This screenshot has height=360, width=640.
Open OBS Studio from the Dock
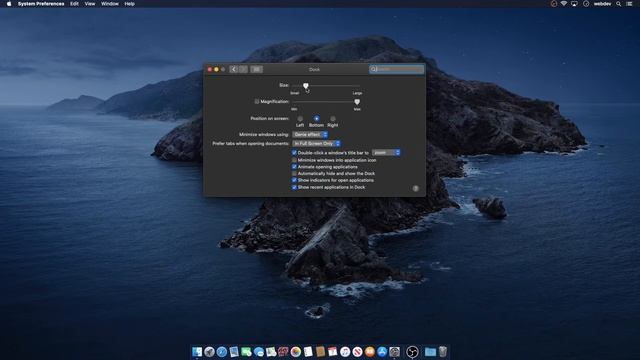412,351
